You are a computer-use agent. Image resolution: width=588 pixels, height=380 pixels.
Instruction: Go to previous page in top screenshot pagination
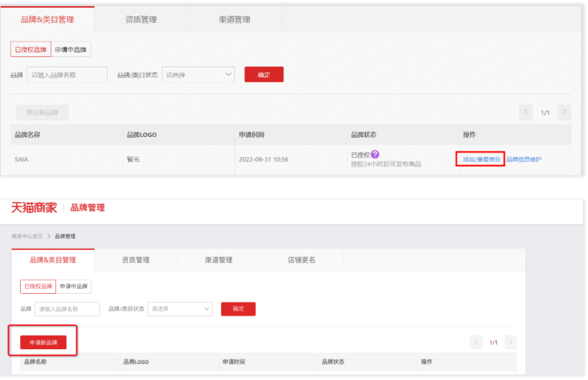click(x=526, y=113)
